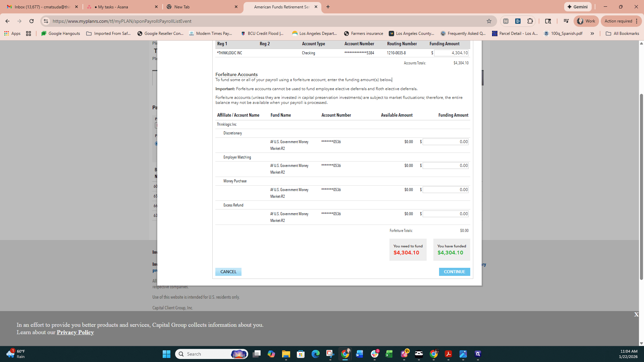This screenshot has height=362, width=644.
Task: Open the Work profile menu
Action: [586, 21]
